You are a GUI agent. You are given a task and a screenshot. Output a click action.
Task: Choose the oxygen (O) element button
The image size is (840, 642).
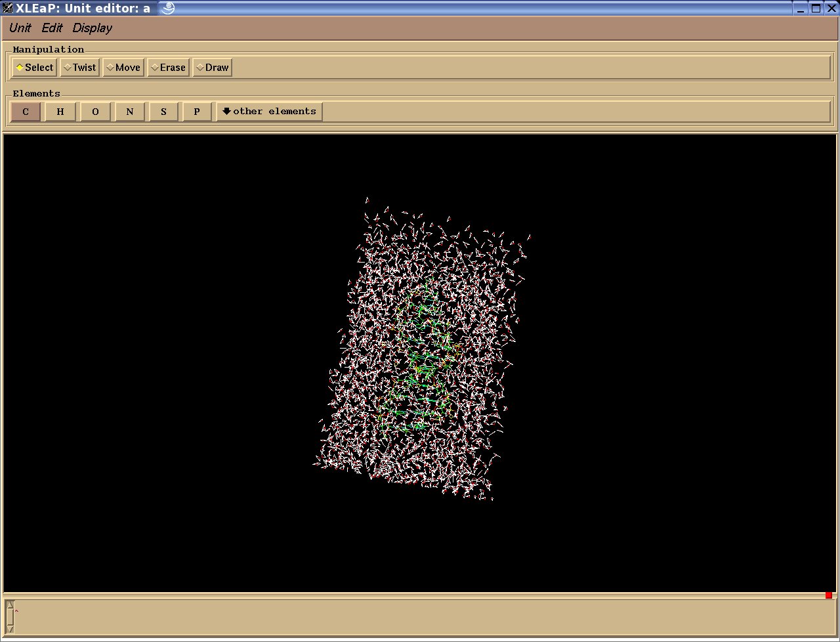pyautogui.click(x=95, y=112)
